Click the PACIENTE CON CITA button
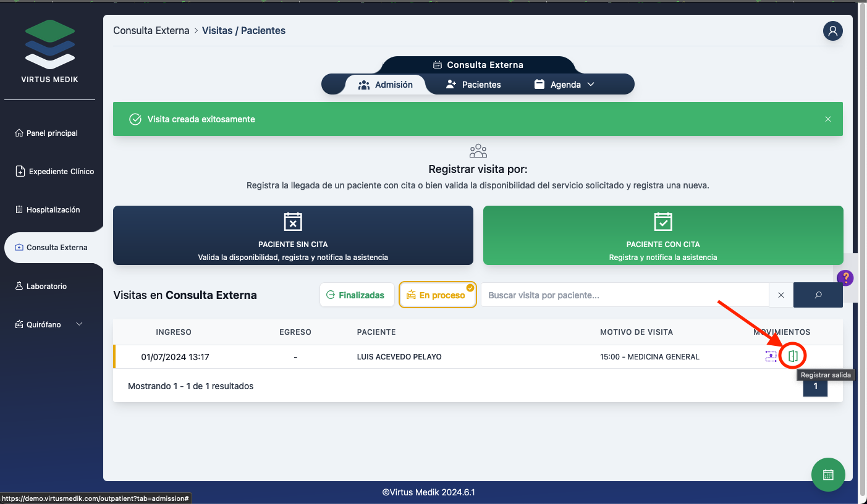 pyautogui.click(x=662, y=235)
